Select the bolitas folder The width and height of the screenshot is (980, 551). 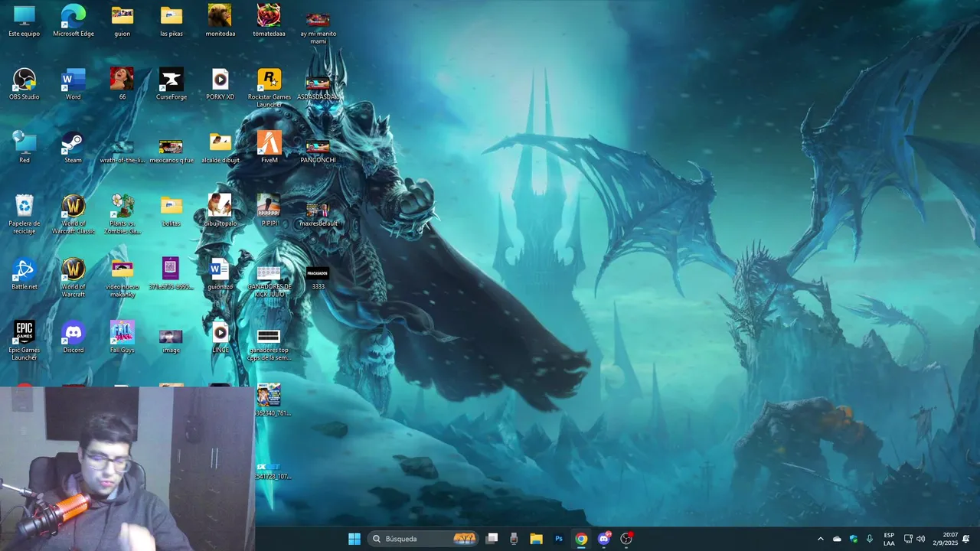(x=171, y=210)
